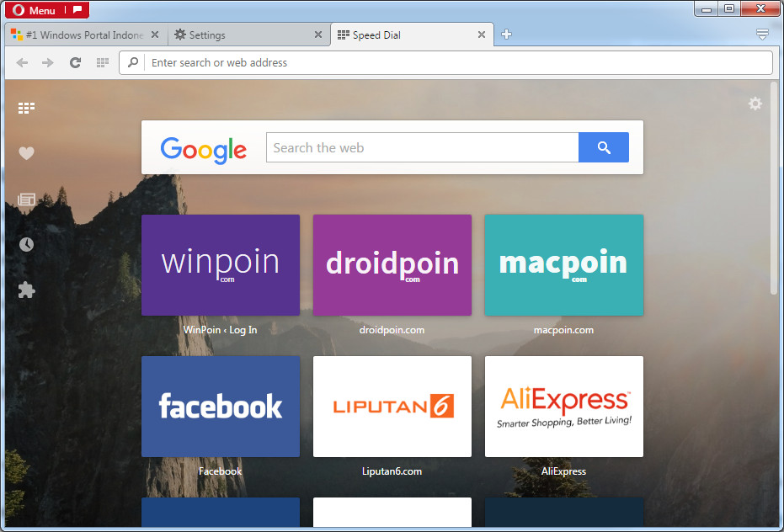Reload the page with refresh icon

tap(75, 62)
